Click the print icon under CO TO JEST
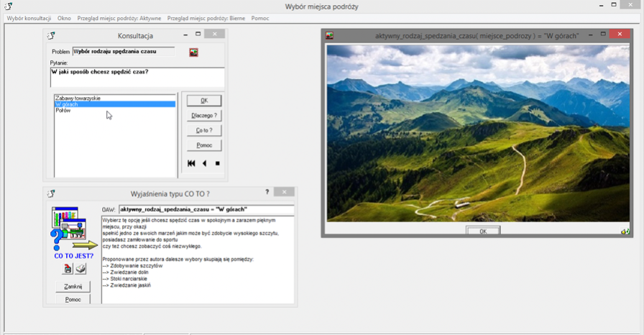 pos(81,269)
